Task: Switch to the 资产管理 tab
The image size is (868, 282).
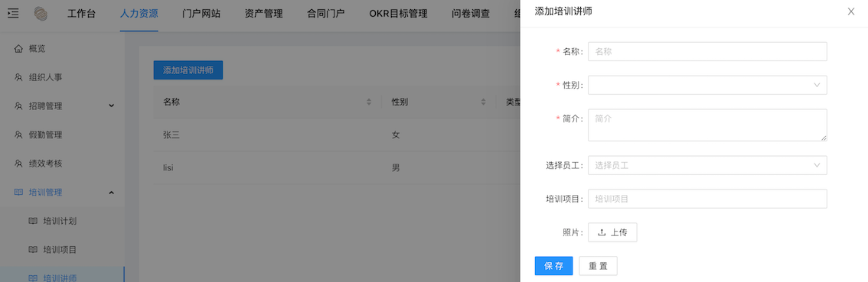Action: coord(263,14)
